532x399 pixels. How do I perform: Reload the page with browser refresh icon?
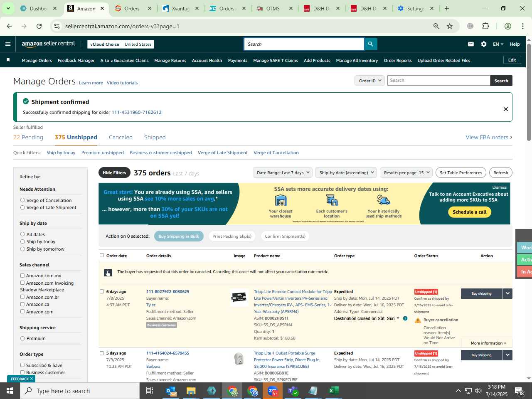pos(39,26)
